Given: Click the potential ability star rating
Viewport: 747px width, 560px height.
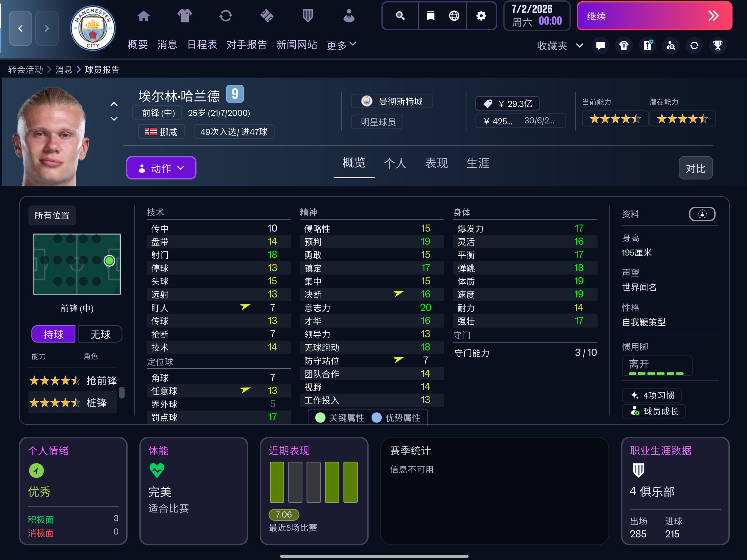Looking at the screenshot, I should (x=682, y=119).
